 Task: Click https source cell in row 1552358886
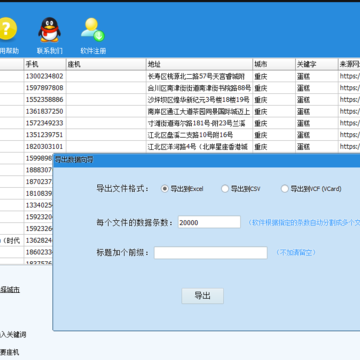[x=349, y=100]
